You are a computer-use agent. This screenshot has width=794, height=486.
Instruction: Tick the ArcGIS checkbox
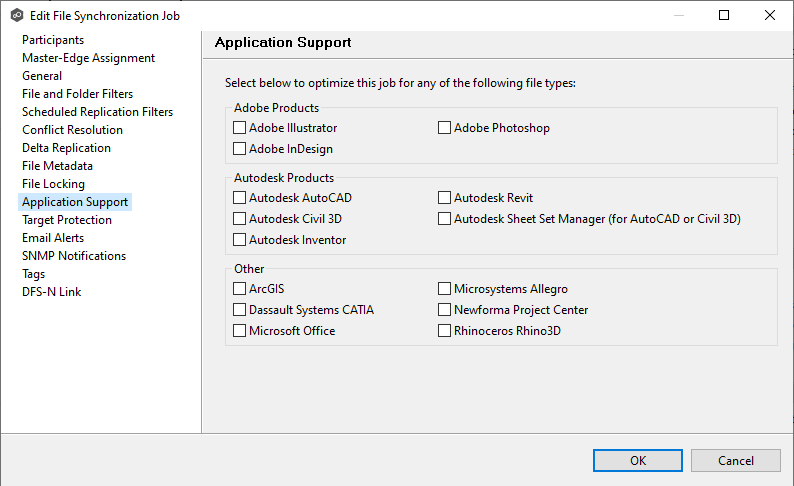coord(240,289)
